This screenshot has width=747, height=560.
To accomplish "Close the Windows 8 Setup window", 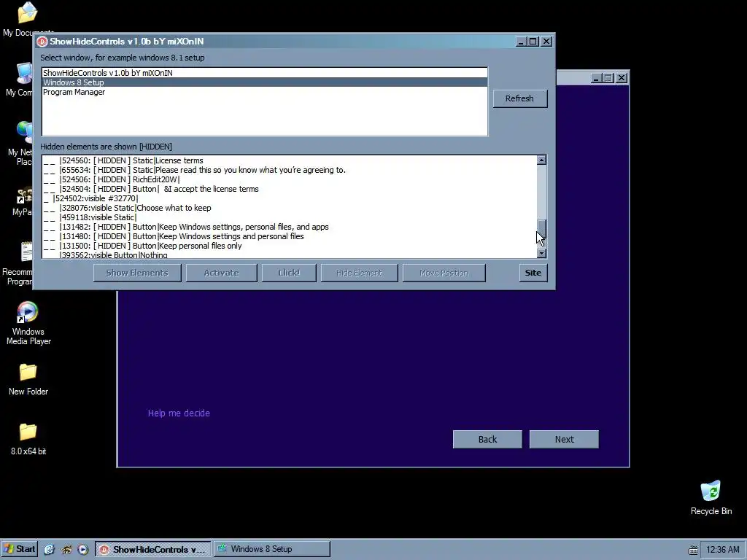I will tap(622, 77).
